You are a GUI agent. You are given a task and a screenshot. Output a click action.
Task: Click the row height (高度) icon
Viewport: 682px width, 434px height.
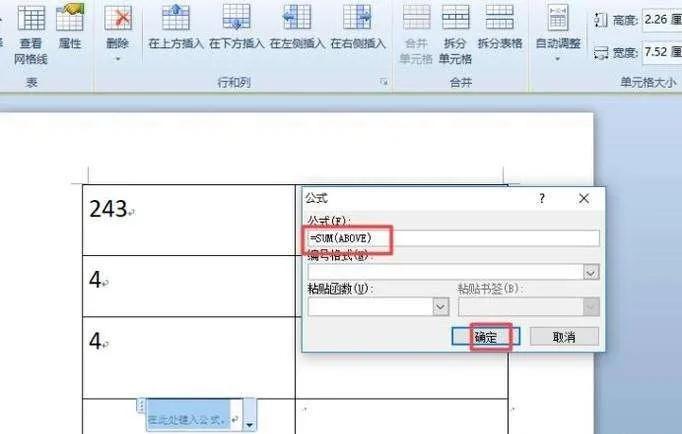click(601, 20)
